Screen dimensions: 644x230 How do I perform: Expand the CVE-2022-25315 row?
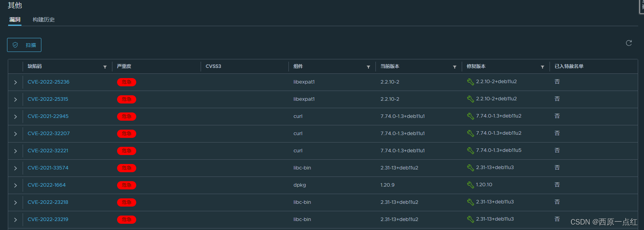tap(16, 100)
